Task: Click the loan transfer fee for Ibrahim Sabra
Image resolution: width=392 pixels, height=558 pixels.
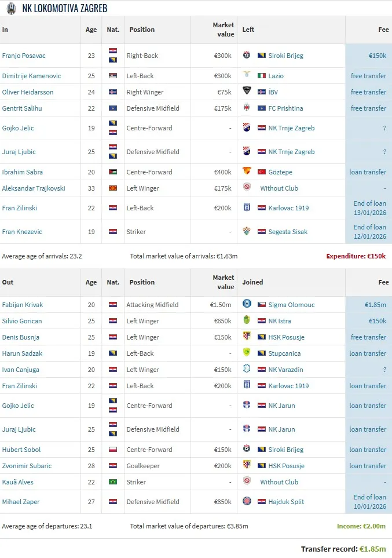Action: pos(368,172)
